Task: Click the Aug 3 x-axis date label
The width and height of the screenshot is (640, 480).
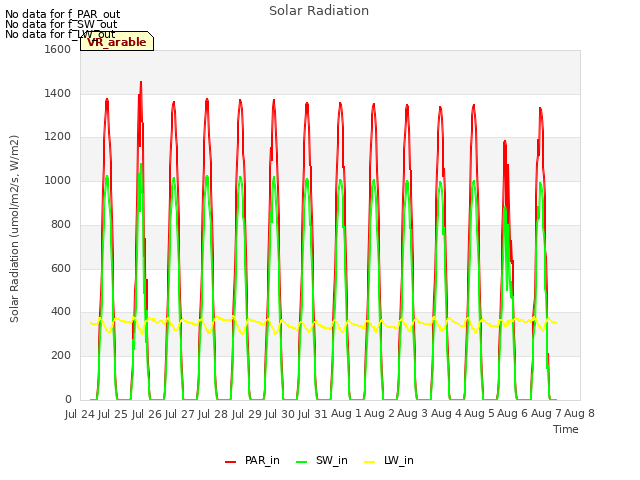Action: [412, 413]
